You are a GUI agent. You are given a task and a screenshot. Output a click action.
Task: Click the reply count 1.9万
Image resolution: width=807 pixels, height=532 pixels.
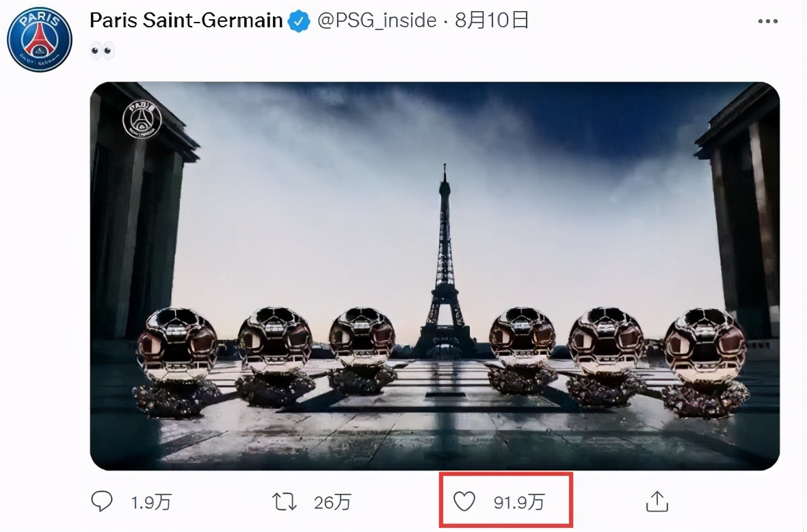coord(151,503)
